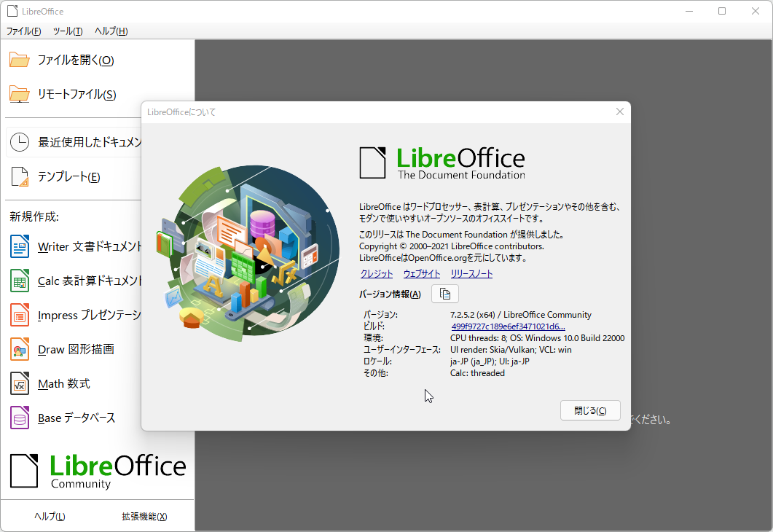Open the extensions page
This screenshot has width=773, height=532.
(x=146, y=516)
